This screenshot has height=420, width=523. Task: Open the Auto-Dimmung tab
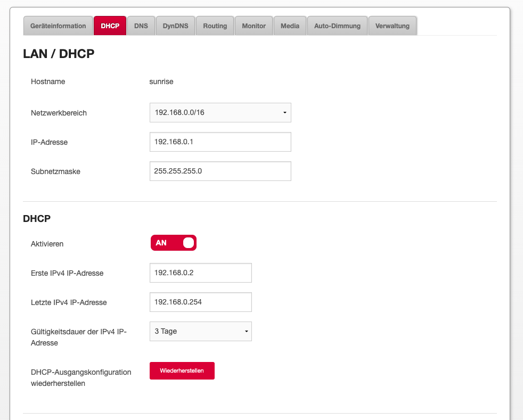pyautogui.click(x=337, y=26)
